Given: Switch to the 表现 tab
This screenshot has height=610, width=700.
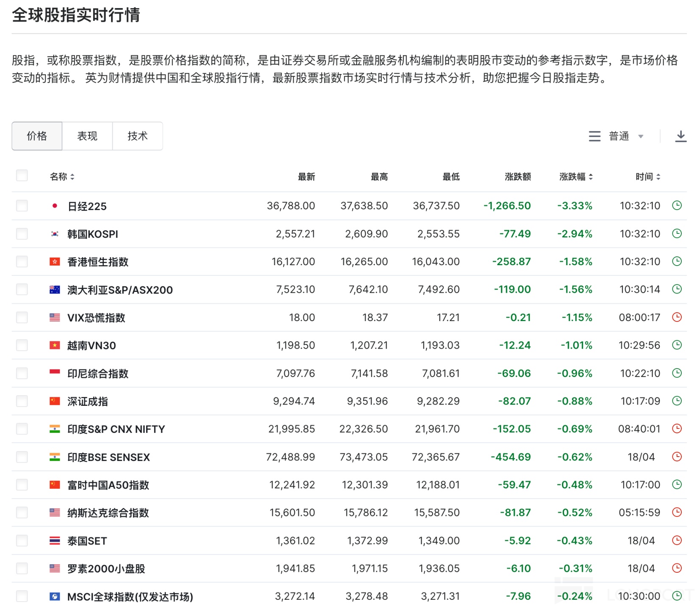Looking at the screenshot, I should tap(87, 136).
